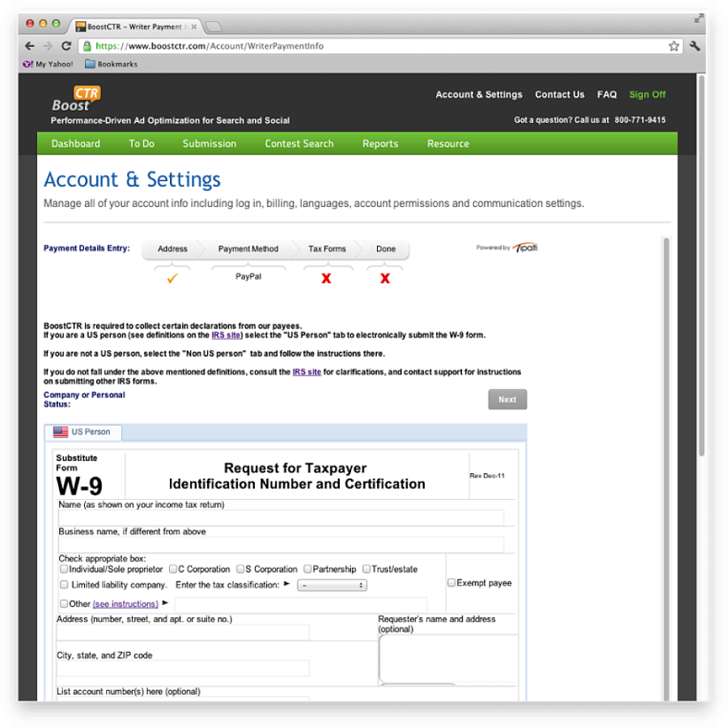This screenshot has height=728, width=728.
Task: Click the Sign Off link
Action: [647, 95]
